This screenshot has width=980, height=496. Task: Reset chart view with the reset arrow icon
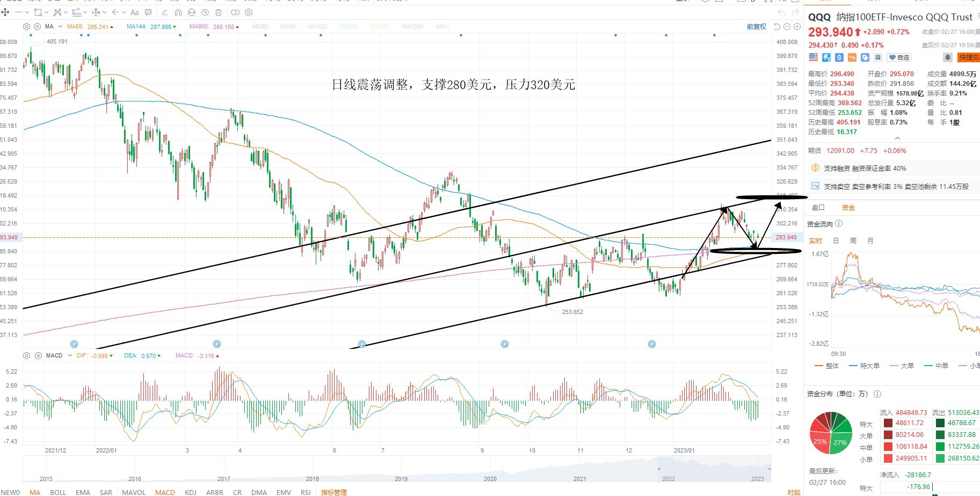tap(777, 26)
